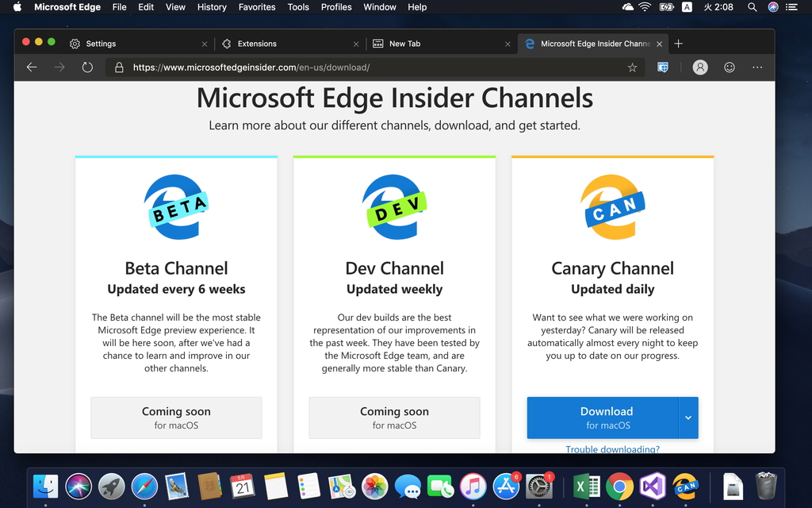Launch Edge Canary from the dock
Image resolution: width=812 pixels, height=508 pixels.
click(685, 486)
